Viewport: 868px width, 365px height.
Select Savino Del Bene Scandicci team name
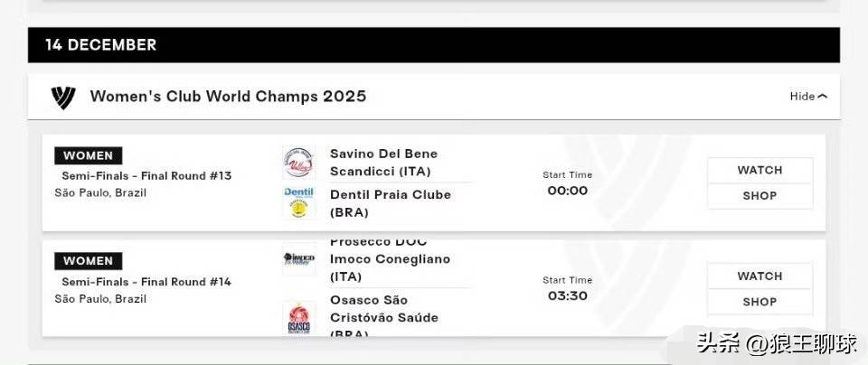coord(383,163)
